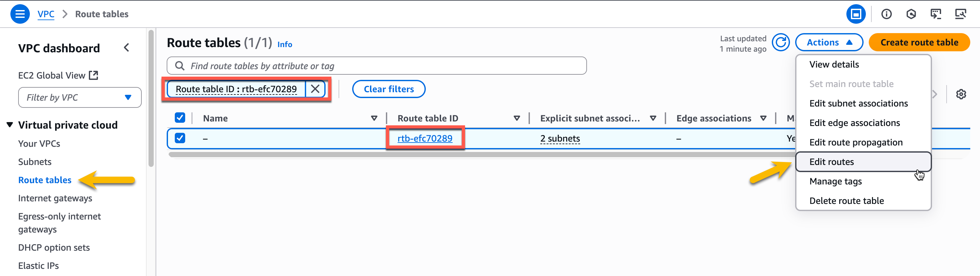980x276 pixels.
Task: Uncheck the select-all header checkbox
Action: [x=180, y=118]
